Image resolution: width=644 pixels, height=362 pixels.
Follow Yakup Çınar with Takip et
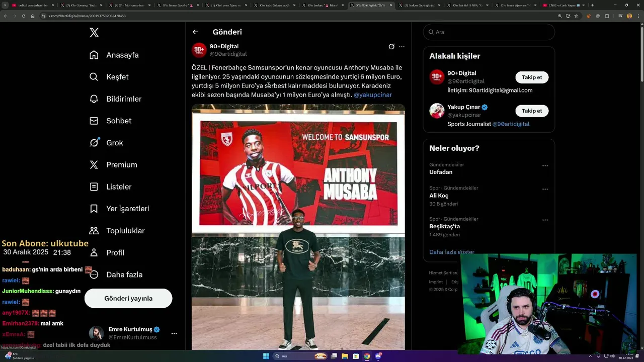532,111
